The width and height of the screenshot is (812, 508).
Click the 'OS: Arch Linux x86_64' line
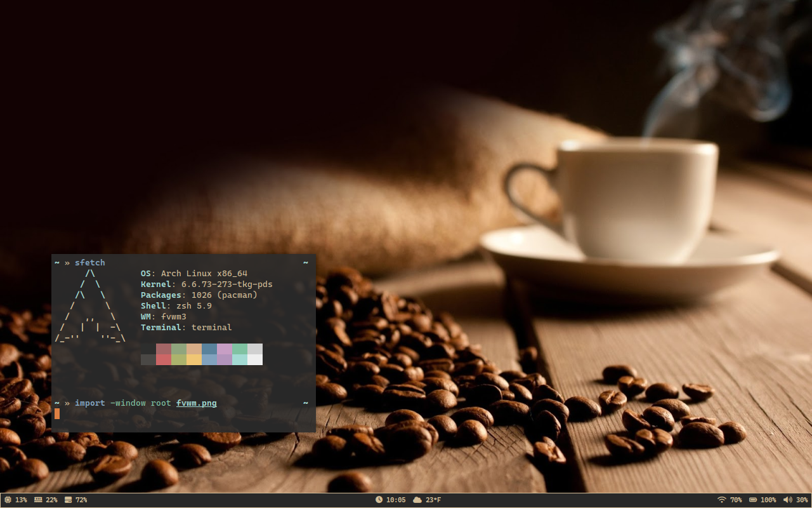pos(194,274)
